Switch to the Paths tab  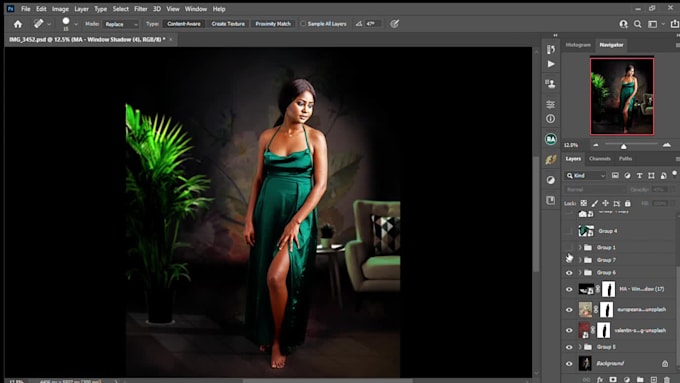point(625,159)
